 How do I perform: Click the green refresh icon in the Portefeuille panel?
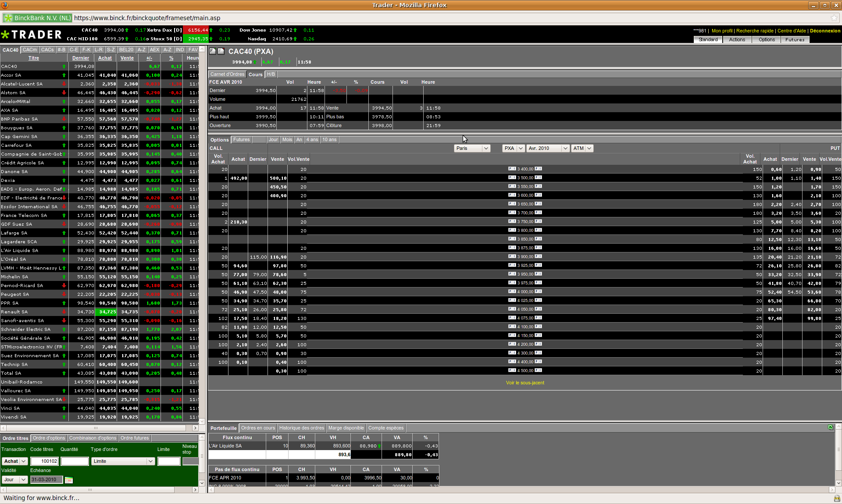point(830,427)
